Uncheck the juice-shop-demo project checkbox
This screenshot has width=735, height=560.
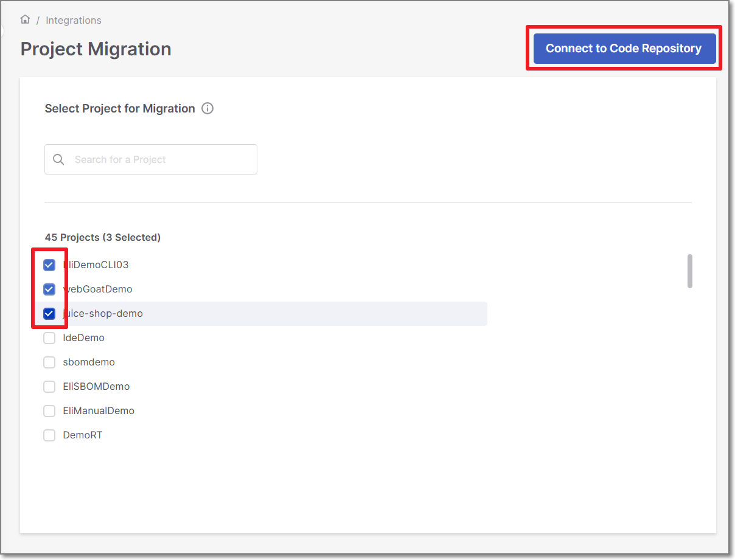pyautogui.click(x=49, y=313)
